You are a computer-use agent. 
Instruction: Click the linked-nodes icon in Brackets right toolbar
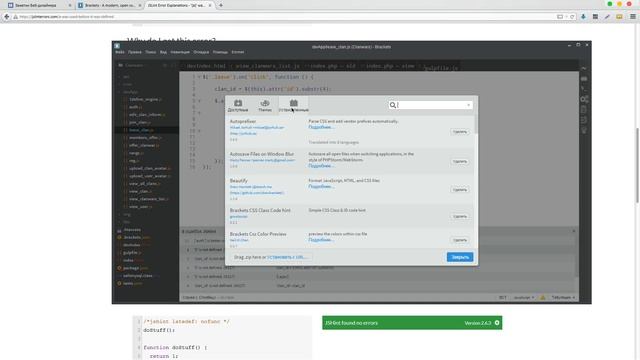tap(584, 99)
